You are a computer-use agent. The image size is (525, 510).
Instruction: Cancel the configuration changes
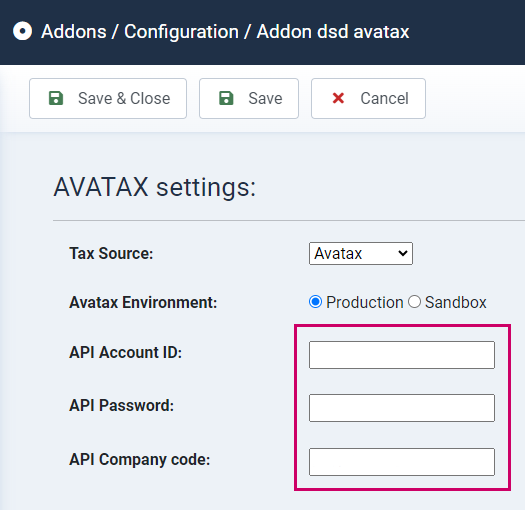point(368,98)
